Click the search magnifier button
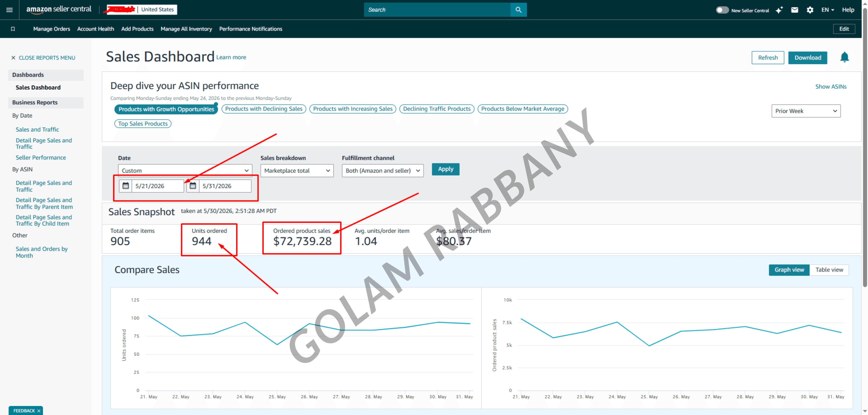This screenshot has width=868, height=415. 519,10
